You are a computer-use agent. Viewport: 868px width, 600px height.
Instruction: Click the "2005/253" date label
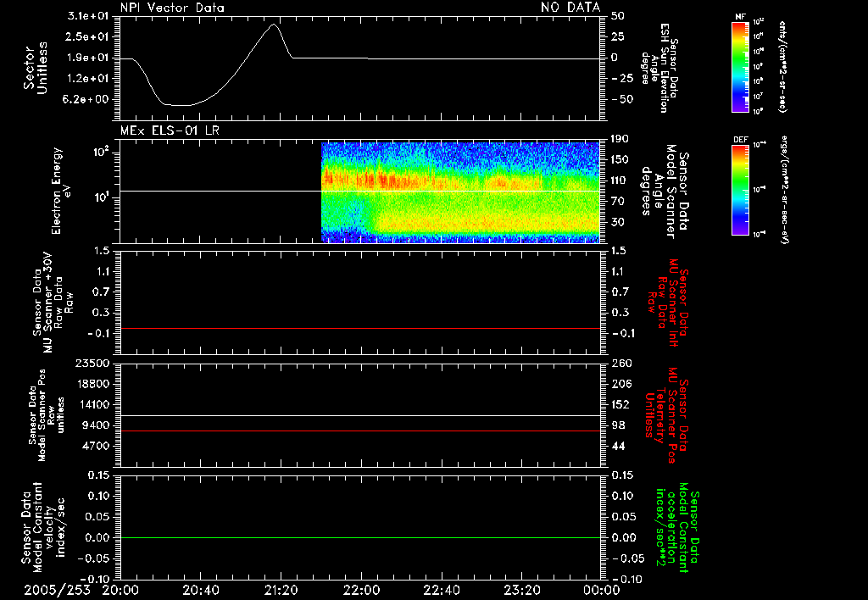[x=57, y=590]
